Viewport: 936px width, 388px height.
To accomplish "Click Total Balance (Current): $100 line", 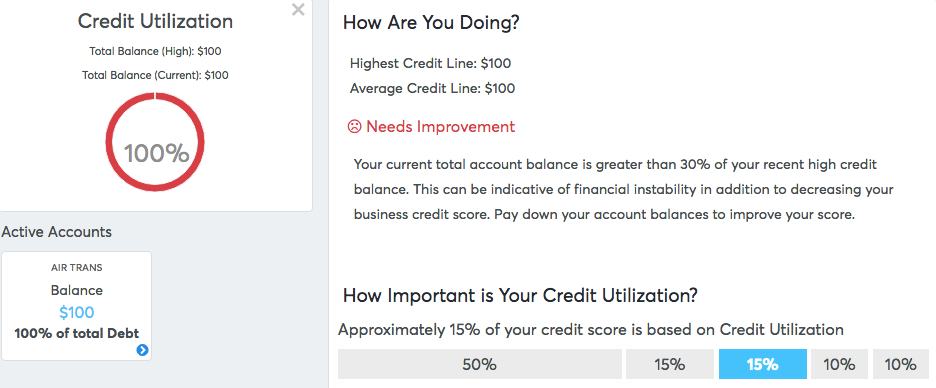I will click(x=155, y=75).
